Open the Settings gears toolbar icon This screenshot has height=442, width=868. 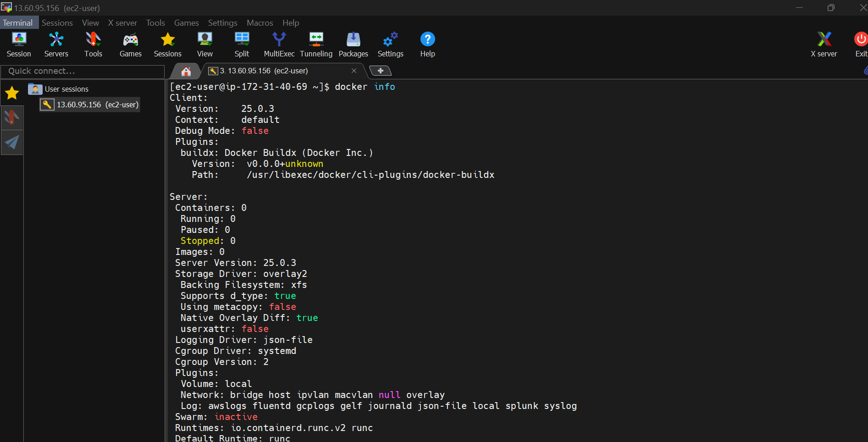(x=390, y=44)
